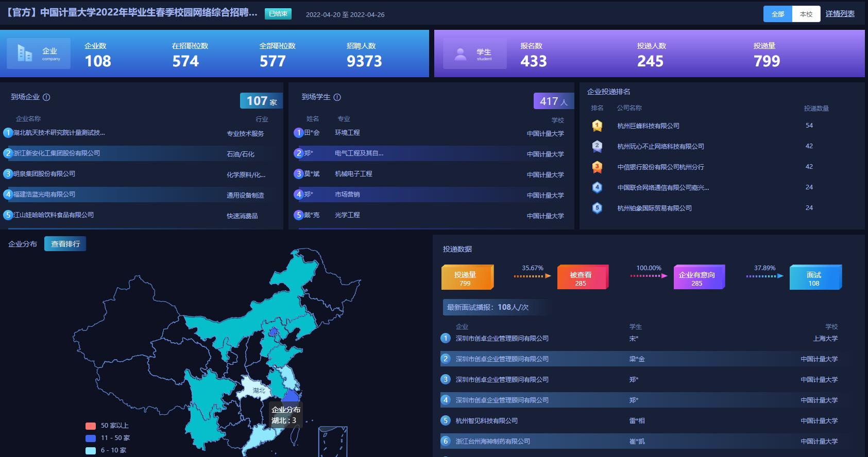Click the 石油/石化 industry cell
Viewport: 868px width, 457px height.
241,154
